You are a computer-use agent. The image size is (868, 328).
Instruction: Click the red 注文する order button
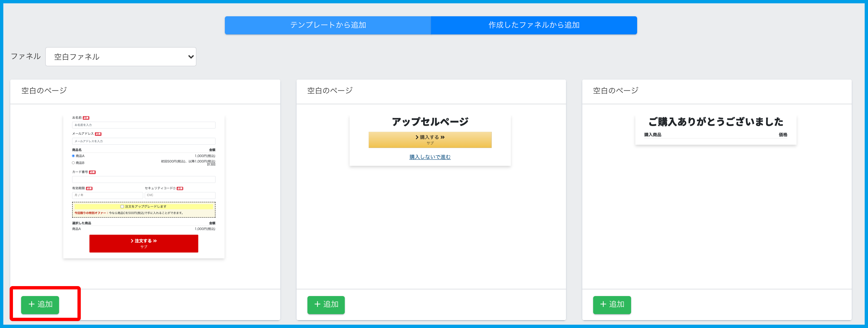click(143, 243)
